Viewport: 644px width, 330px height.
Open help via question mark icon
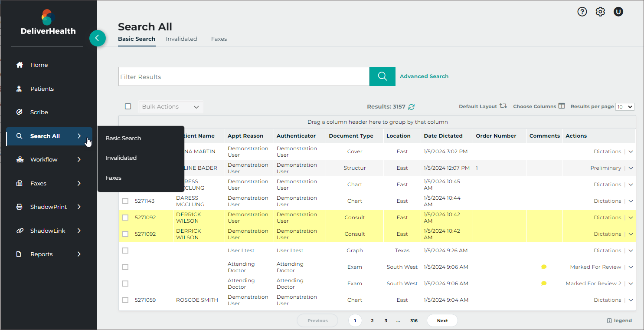(x=582, y=12)
